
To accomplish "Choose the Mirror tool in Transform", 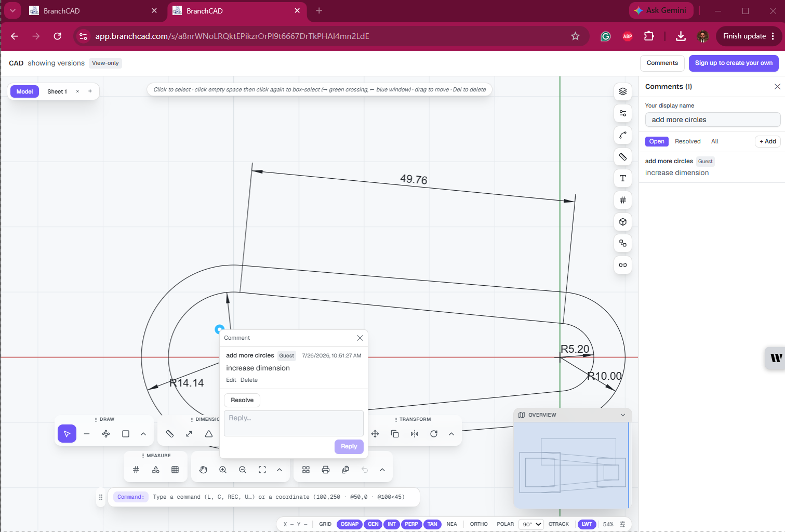I will (x=415, y=434).
